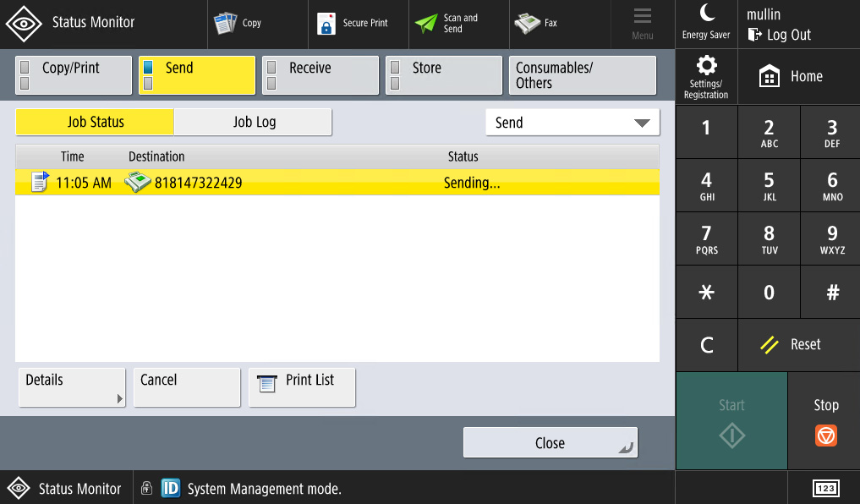Viewport: 860px width, 504px height.
Task: Click the fax machine icon beside 818147322429
Action: tap(137, 182)
